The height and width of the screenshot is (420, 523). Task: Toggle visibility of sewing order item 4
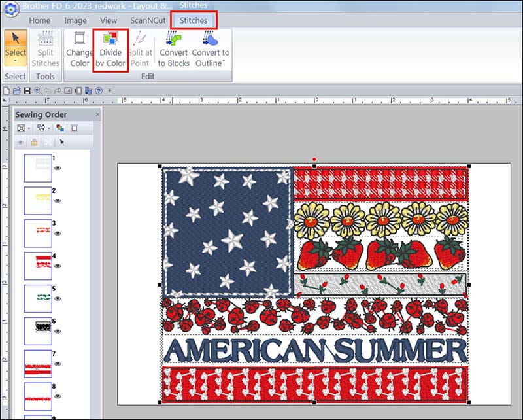point(58,266)
